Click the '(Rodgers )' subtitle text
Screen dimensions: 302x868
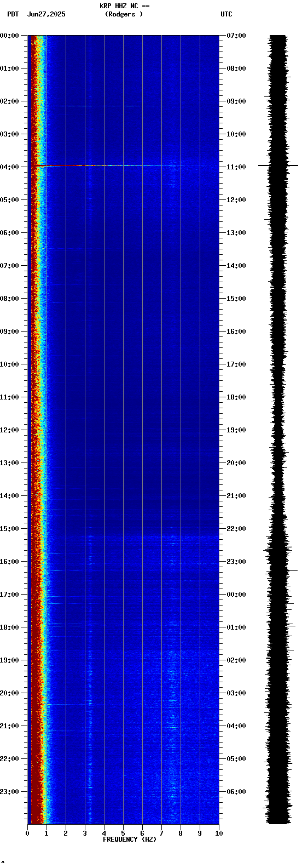coord(124,14)
